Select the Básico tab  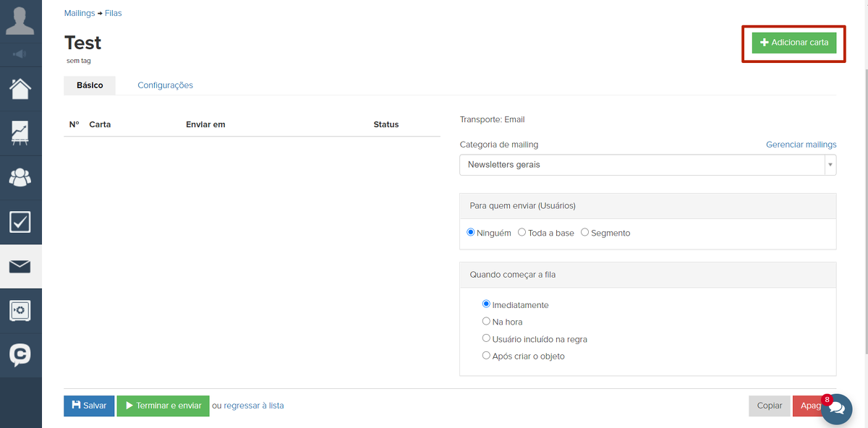(x=90, y=85)
